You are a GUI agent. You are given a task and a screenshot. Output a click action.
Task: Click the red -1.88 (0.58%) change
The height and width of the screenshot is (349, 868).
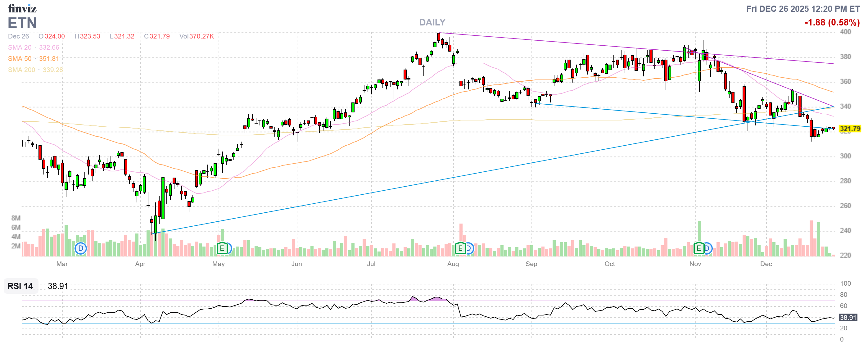(x=832, y=23)
